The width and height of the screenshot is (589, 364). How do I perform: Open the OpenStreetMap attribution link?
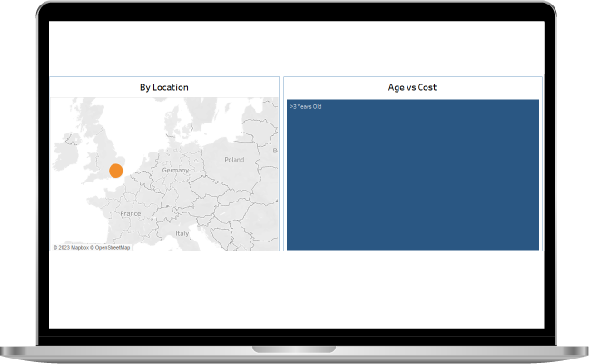[110, 248]
